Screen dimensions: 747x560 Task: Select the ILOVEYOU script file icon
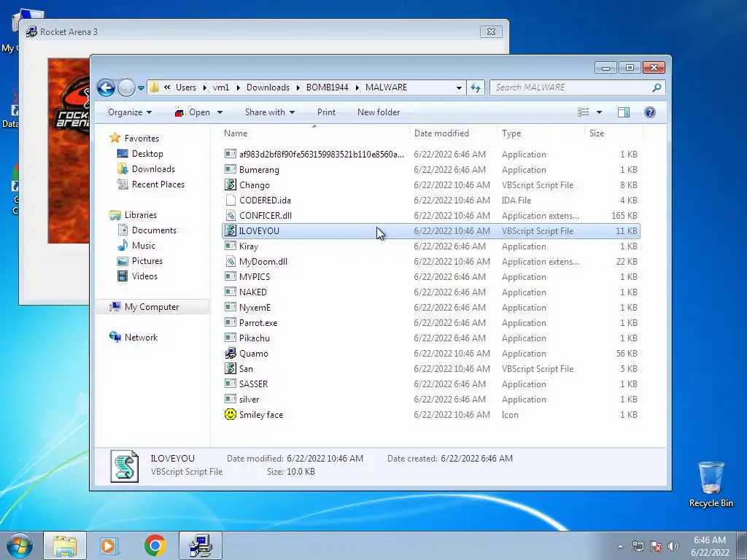tap(231, 230)
